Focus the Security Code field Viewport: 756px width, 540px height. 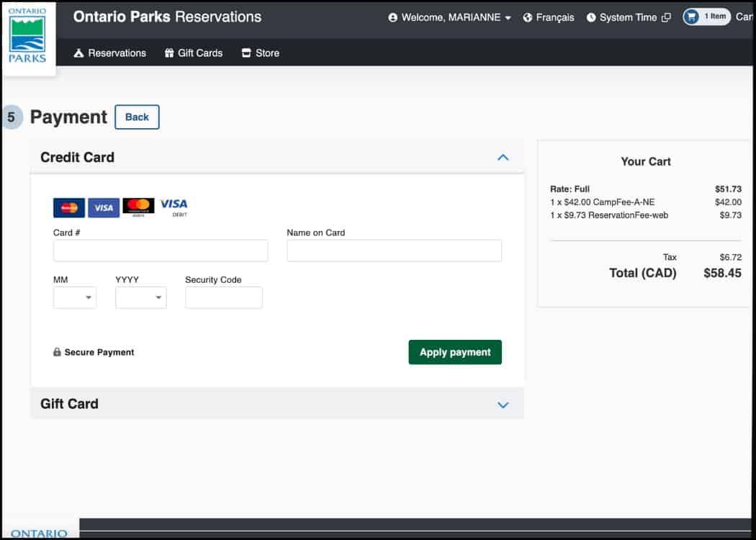point(224,297)
